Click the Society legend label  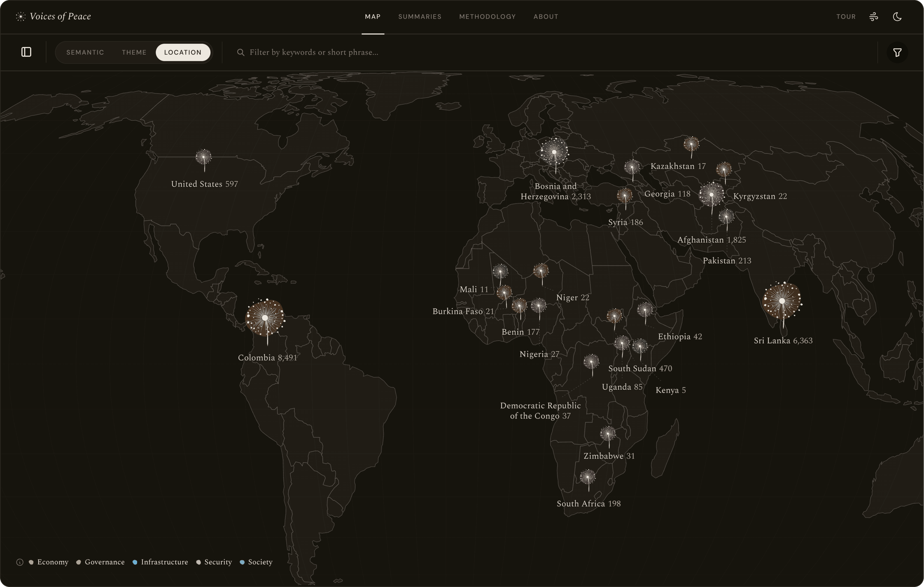[260, 562]
